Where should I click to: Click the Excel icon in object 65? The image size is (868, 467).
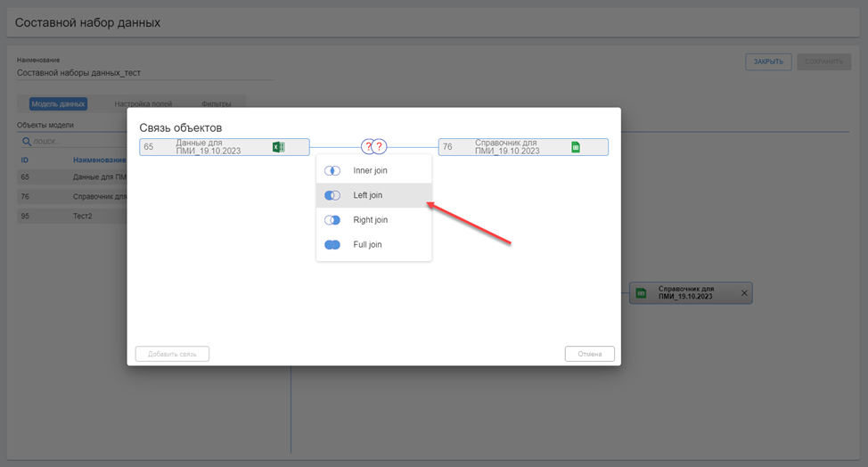click(x=278, y=147)
